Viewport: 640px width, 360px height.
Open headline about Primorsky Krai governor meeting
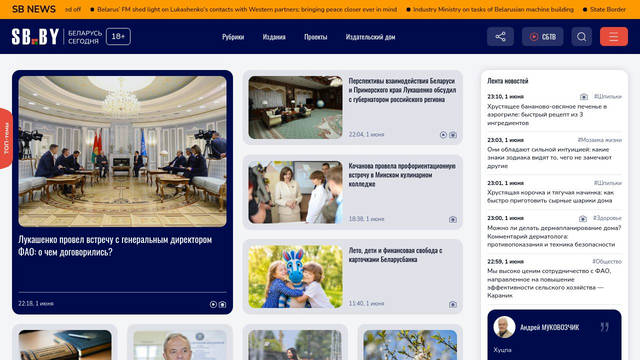tap(402, 90)
